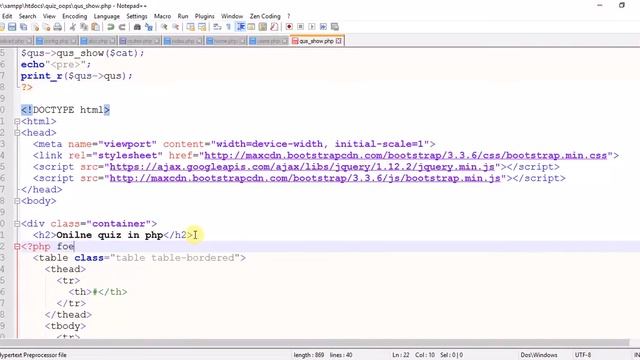This screenshot has width=640, height=360.
Task: Toggle word wrap toolbar button
Action: pos(217,27)
